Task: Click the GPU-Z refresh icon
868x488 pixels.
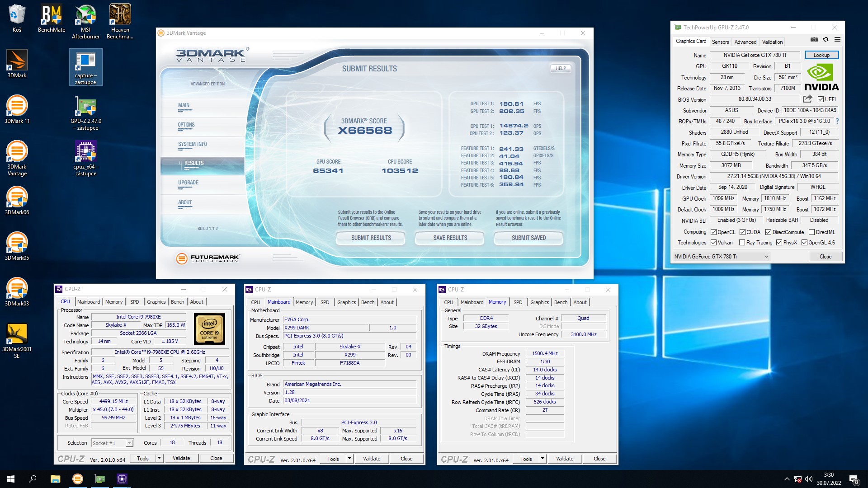Action: click(826, 40)
